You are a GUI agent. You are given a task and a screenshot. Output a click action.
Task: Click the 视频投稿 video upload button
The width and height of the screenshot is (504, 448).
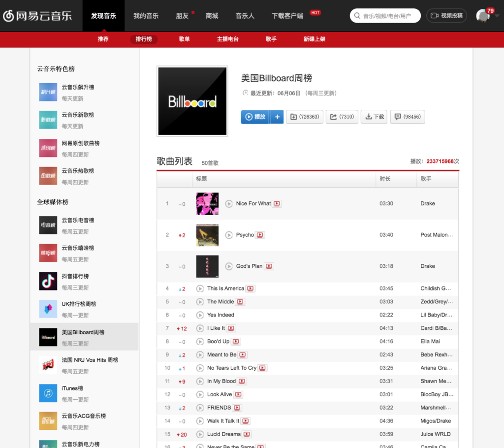point(446,16)
